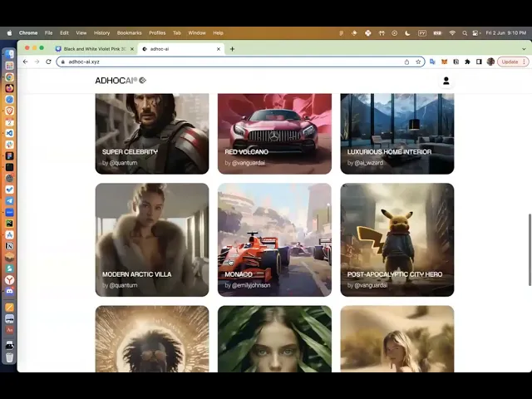532x399 pixels.
Task: Open the Window menu
Action: (197, 33)
